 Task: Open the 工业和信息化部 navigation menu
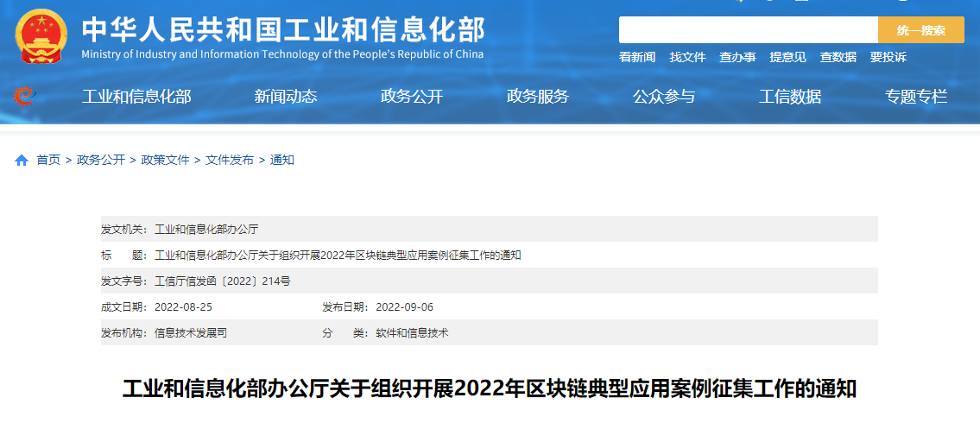coord(136,97)
